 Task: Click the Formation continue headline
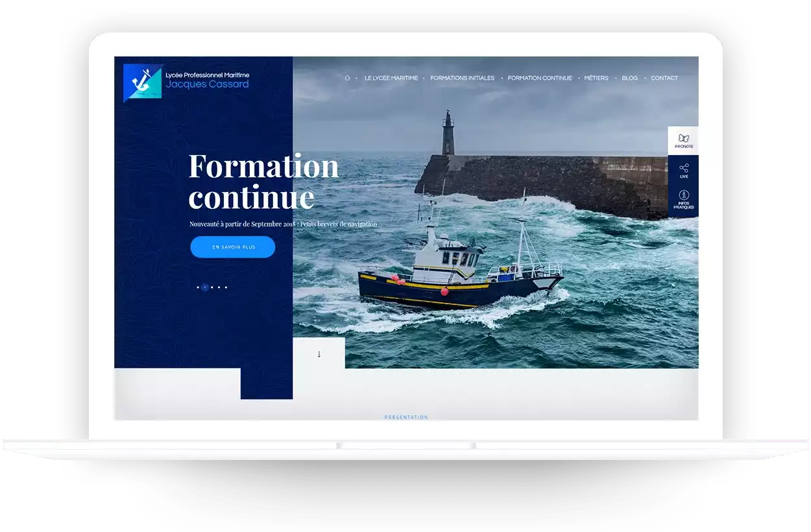coord(263,182)
